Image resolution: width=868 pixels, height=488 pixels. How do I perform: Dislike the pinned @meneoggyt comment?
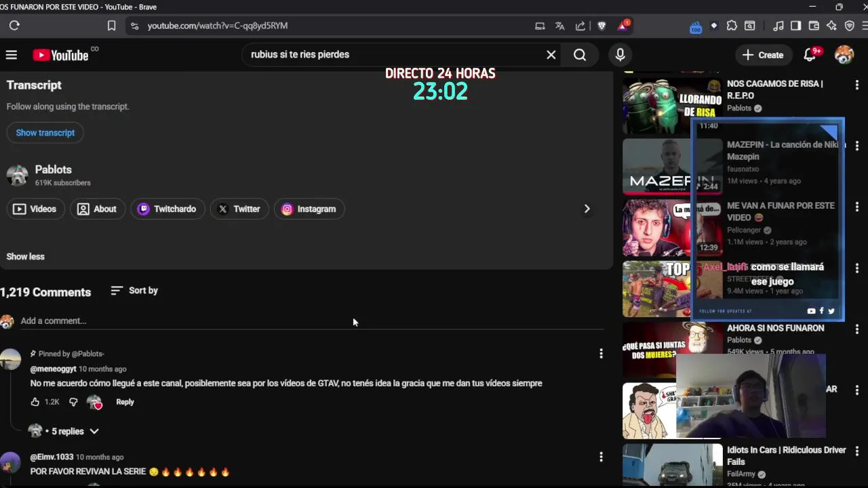coord(73,402)
